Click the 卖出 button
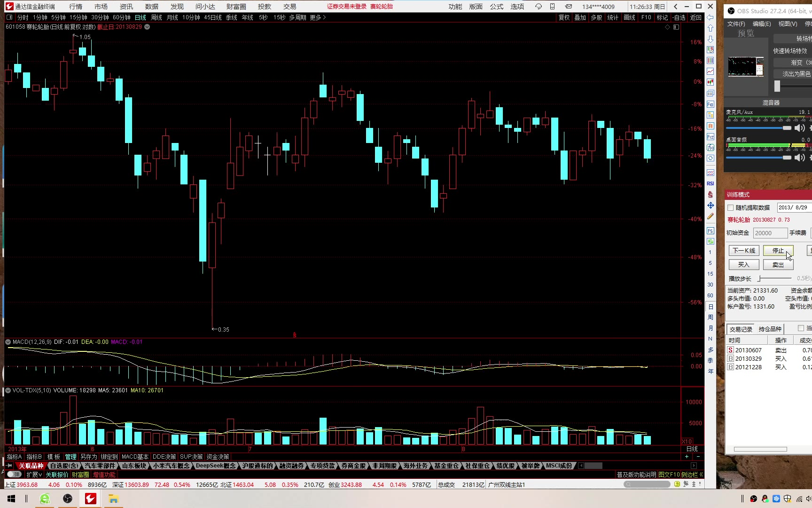This screenshot has height=508, width=812. 778,265
